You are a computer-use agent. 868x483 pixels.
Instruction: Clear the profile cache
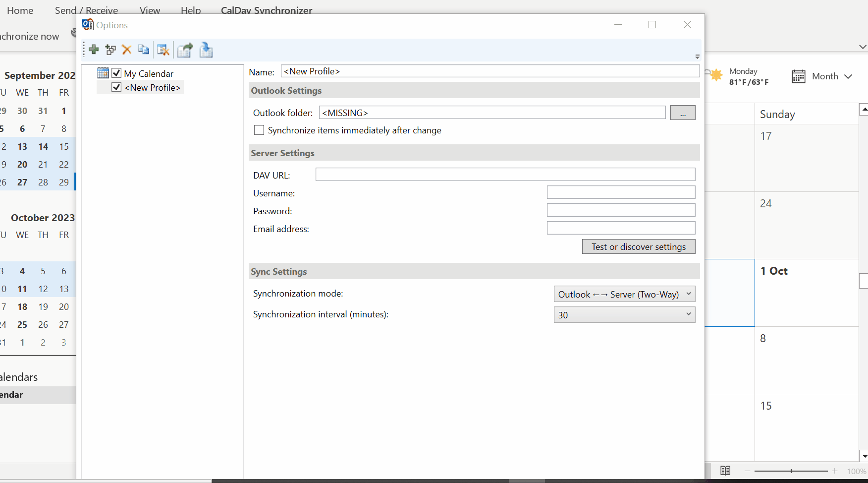163,50
